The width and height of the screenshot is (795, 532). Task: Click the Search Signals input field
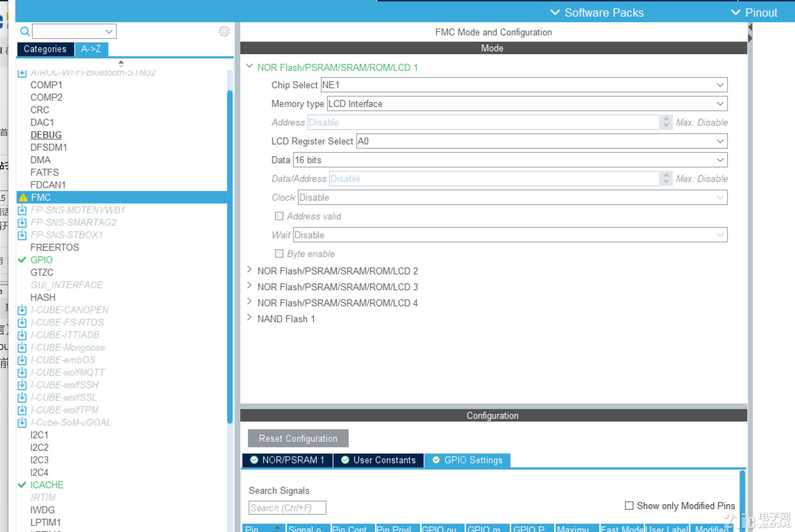(287, 508)
